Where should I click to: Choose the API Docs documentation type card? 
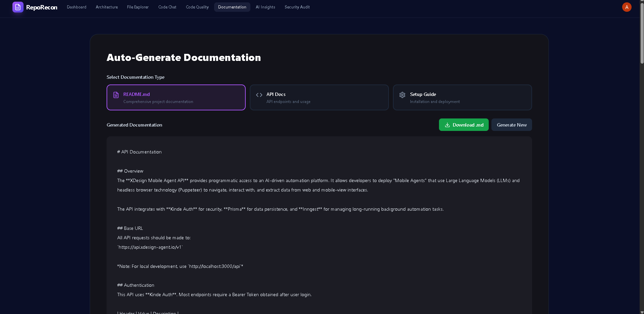tap(319, 97)
